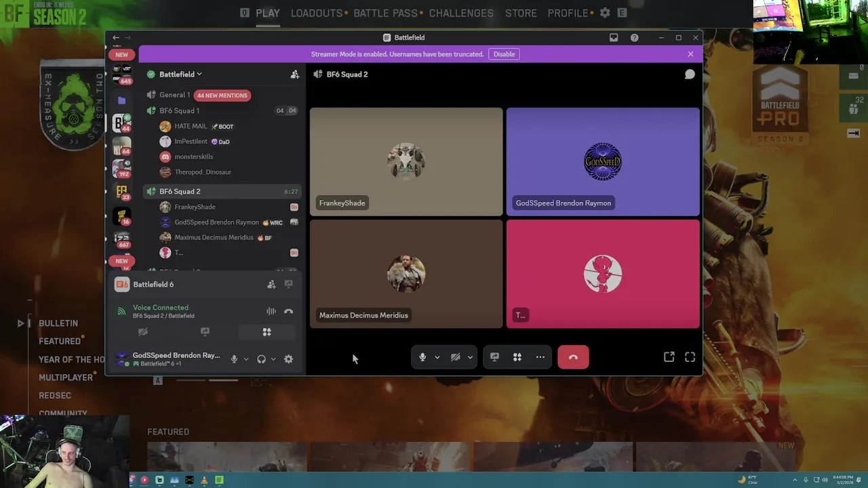Show chat icon in call header
Image resolution: width=868 pixels, height=488 pixels.
pyautogui.click(x=690, y=75)
